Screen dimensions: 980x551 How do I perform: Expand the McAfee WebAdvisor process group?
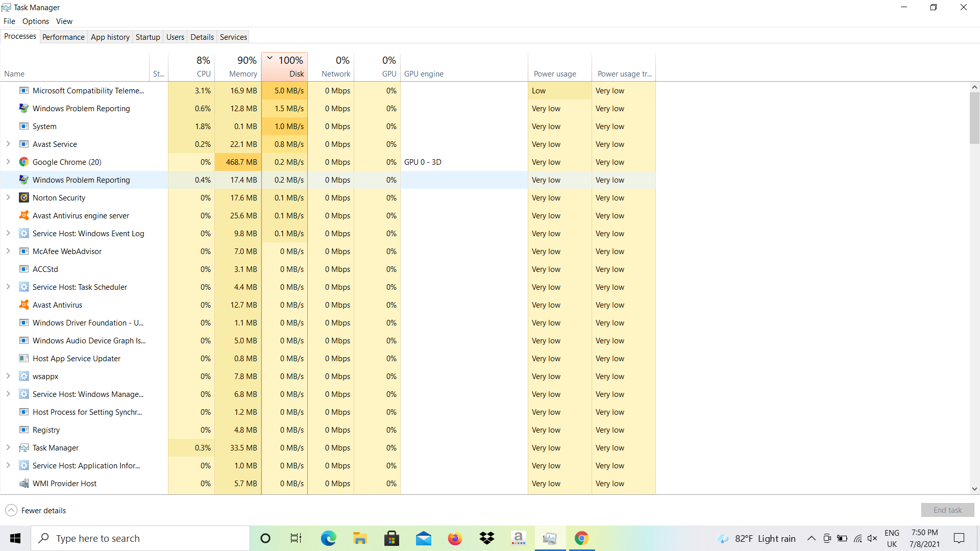[8, 252]
